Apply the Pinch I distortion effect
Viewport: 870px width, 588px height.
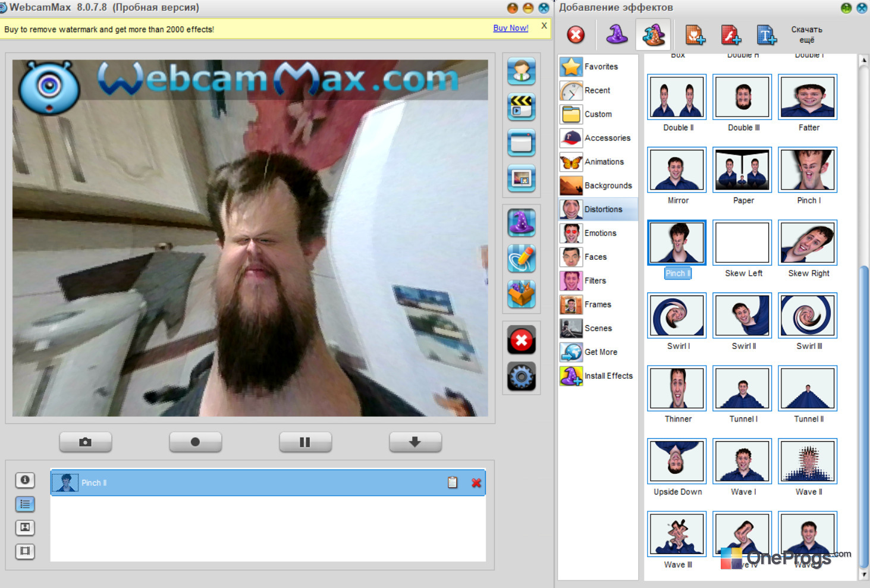808,169
